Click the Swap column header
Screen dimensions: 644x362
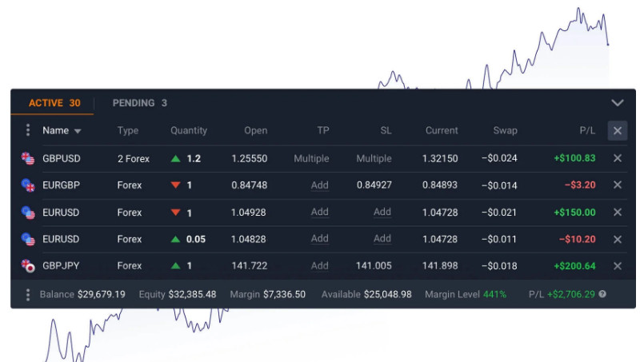coord(505,130)
